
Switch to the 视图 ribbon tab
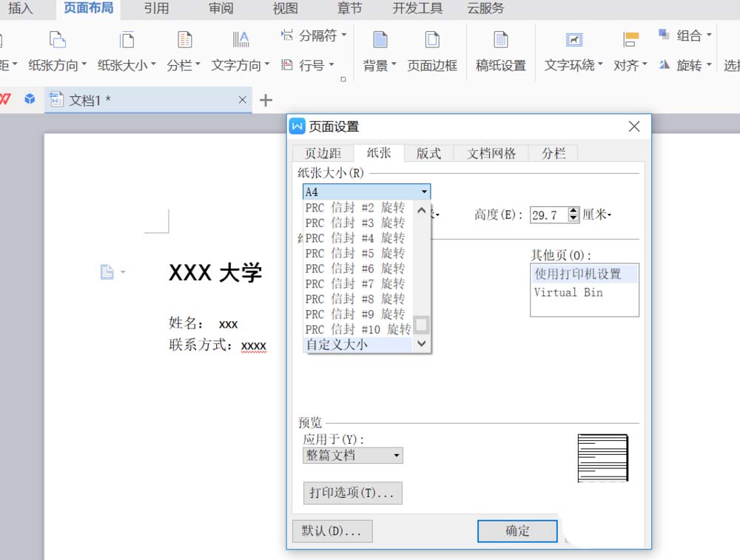coord(285,8)
